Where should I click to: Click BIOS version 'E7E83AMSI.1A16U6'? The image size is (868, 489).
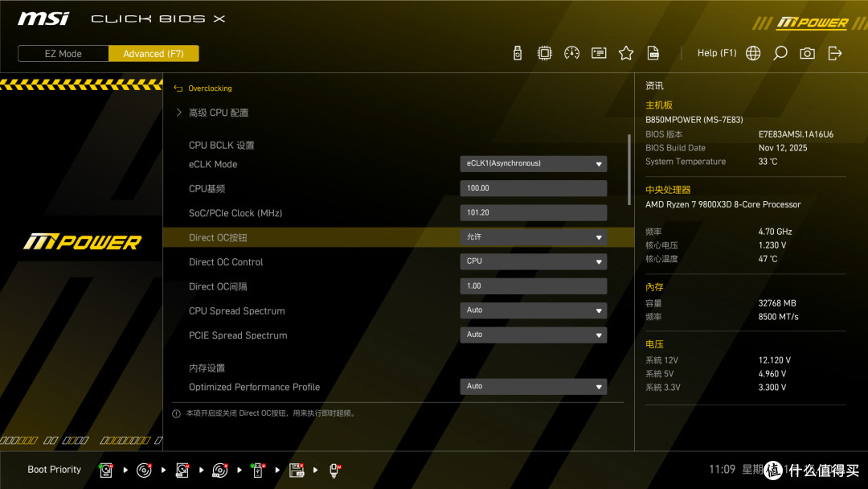click(x=796, y=134)
